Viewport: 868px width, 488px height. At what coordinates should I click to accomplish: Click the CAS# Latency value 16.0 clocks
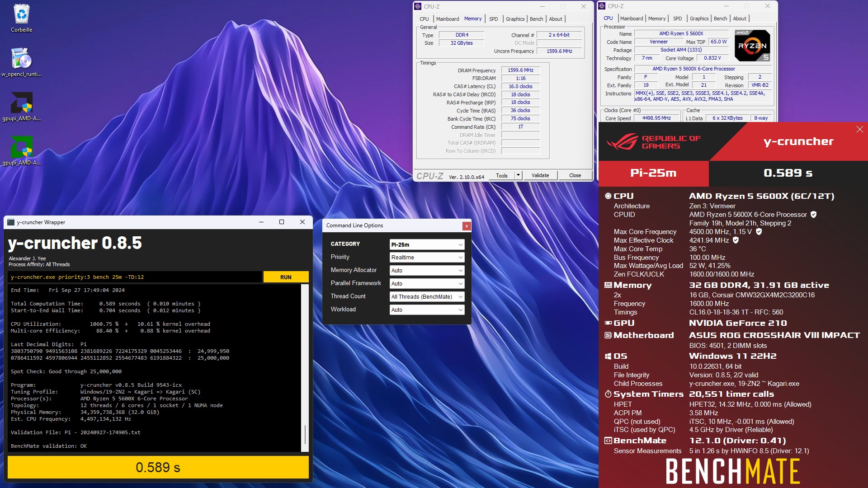(520, 86)
